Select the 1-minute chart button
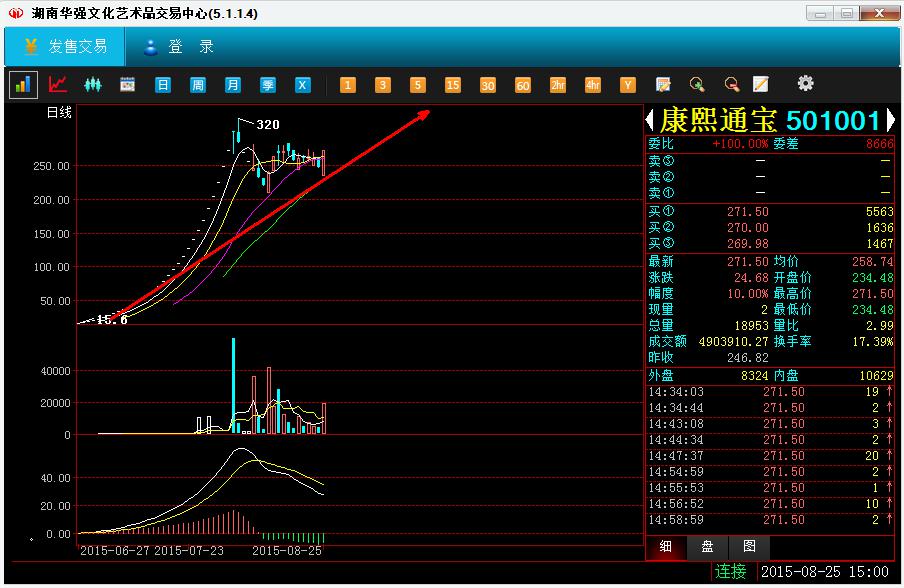The image size is (904, 588). click(x=347, y=85)
